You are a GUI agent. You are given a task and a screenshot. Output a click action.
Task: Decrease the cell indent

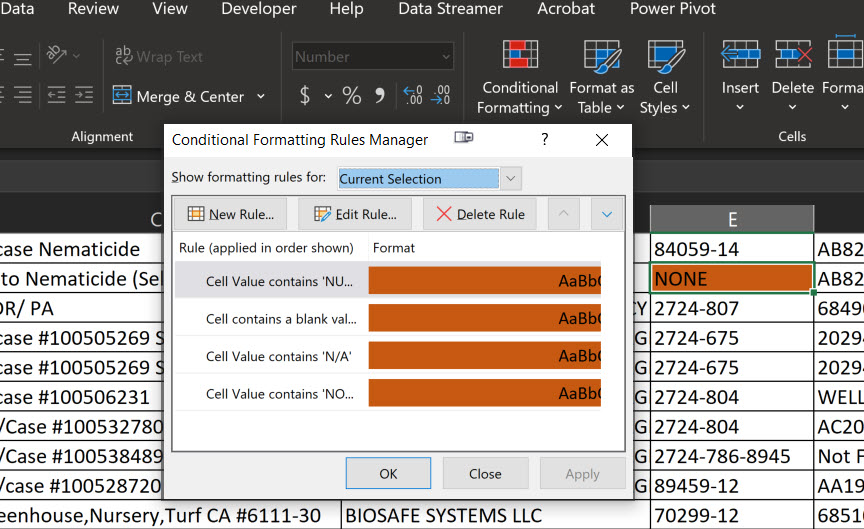pos(56,95)
